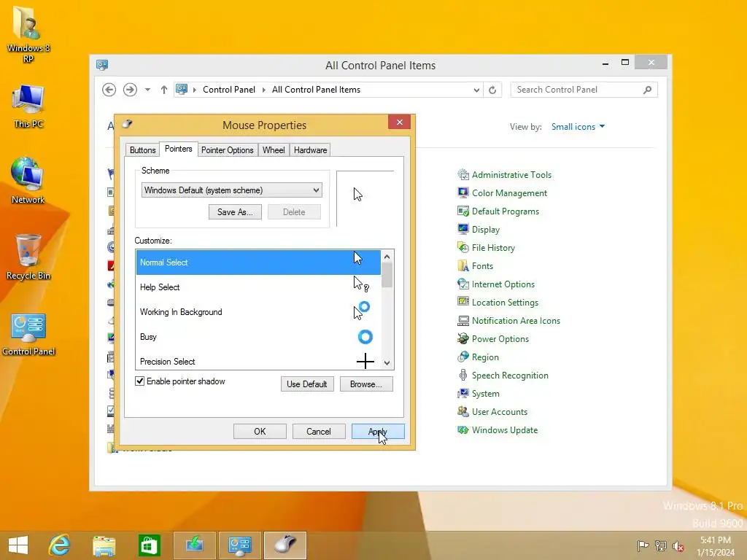The height and width of the screenshot is (560, 747).
Task: Switch to the Buttons tab
Action: (x=142, y=150)
